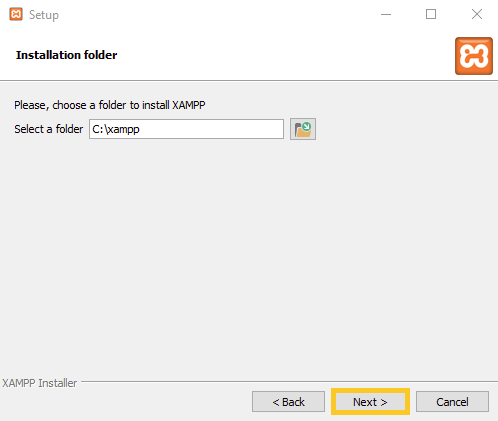Click the footer separator line beside XAMPP Installer
Screen dimensions: 498x421
click(289, 381)
